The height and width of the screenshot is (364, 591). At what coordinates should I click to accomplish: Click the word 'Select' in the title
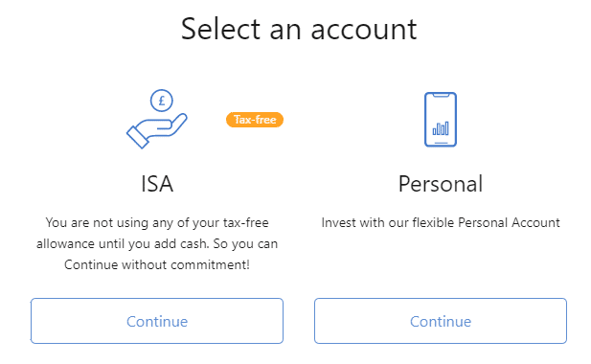220,29
